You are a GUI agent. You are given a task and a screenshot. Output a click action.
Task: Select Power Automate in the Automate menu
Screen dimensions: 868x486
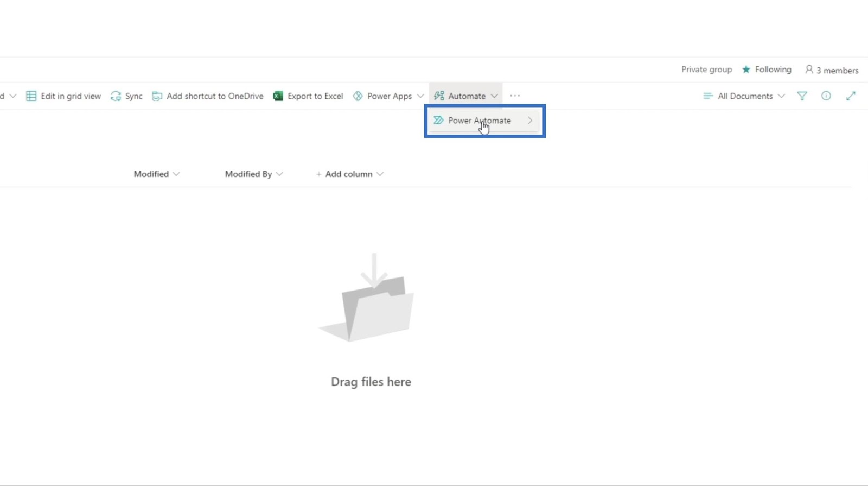(484, 121)
